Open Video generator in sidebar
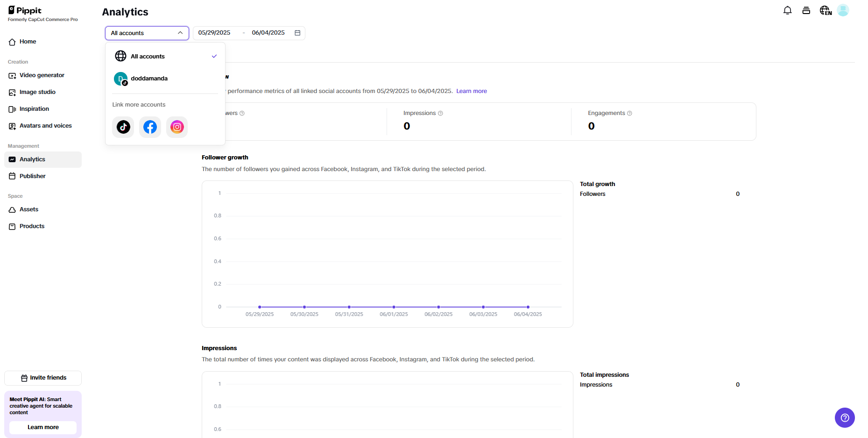This screenshot has height=438, width=868. click(x=42, y=75)
